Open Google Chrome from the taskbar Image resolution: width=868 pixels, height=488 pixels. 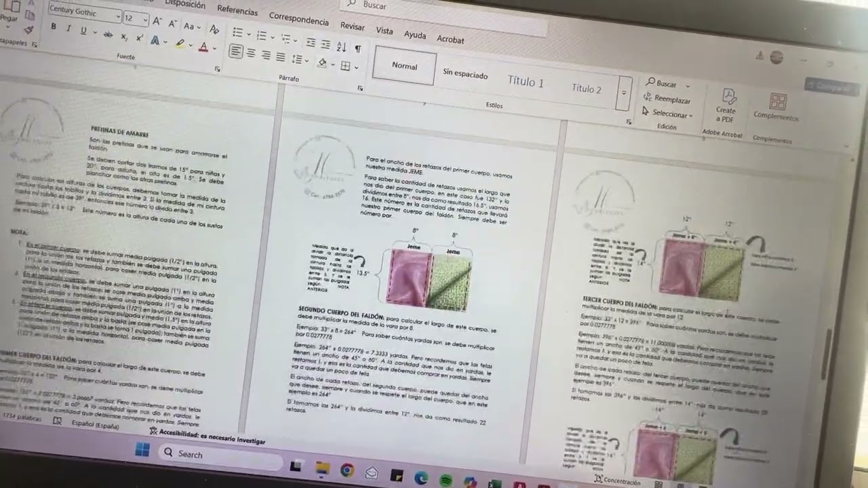tap(347, 470)
